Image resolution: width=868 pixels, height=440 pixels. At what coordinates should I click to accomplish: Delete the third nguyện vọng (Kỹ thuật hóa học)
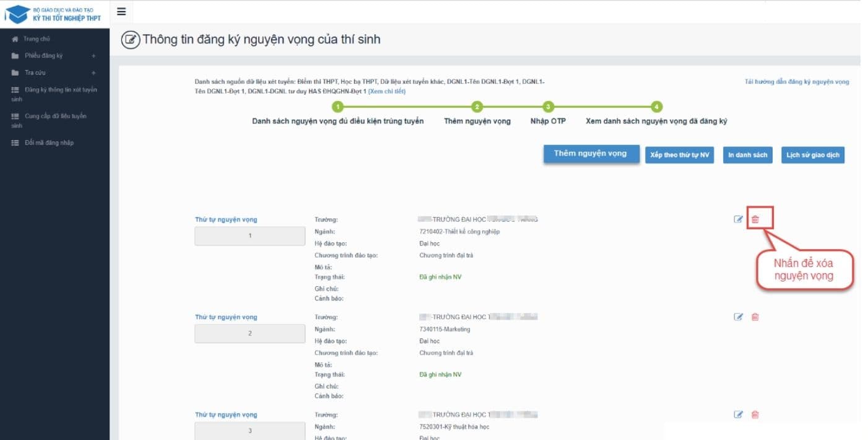(755, 415)
